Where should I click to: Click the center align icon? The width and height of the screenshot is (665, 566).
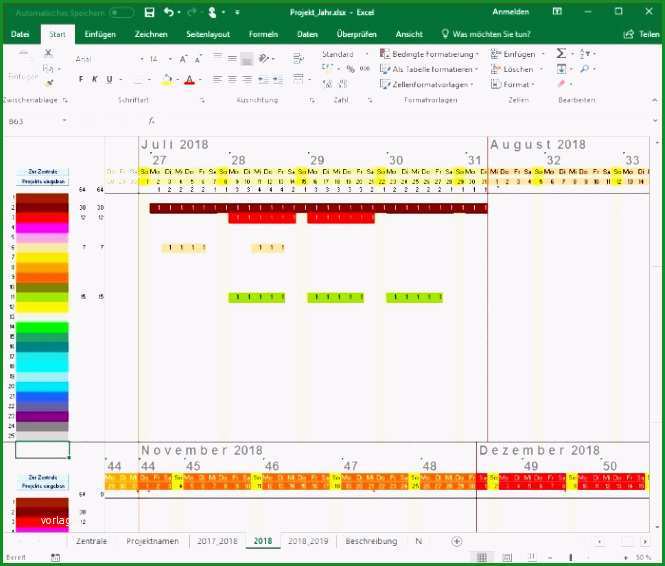[232, 79]
